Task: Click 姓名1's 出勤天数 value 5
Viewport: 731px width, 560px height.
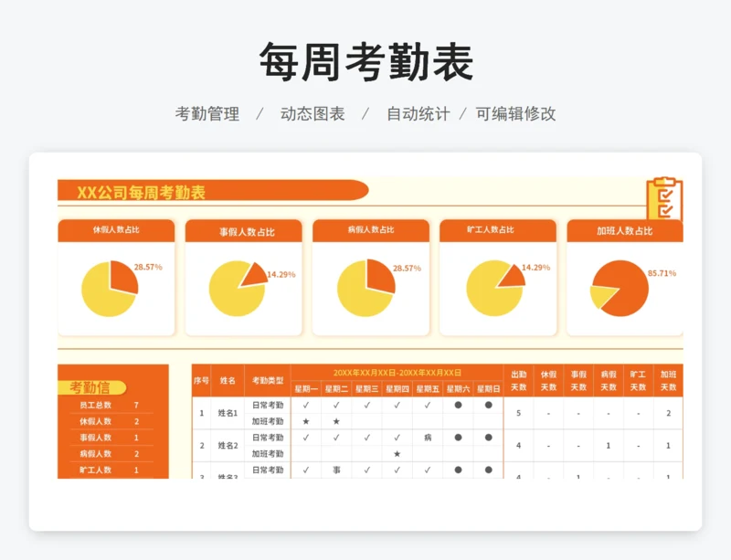Action: coord(518,413)
